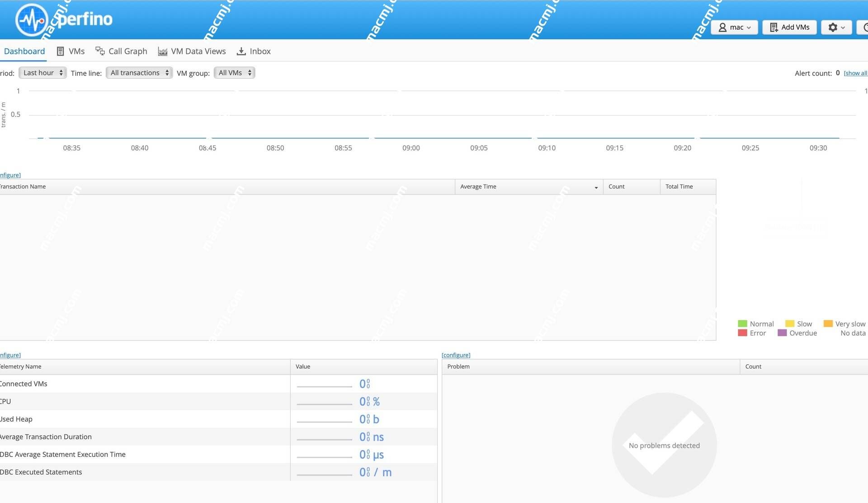Click the red Error legend swatch
This screenshot has height=503, width=868.
(742, 333)
